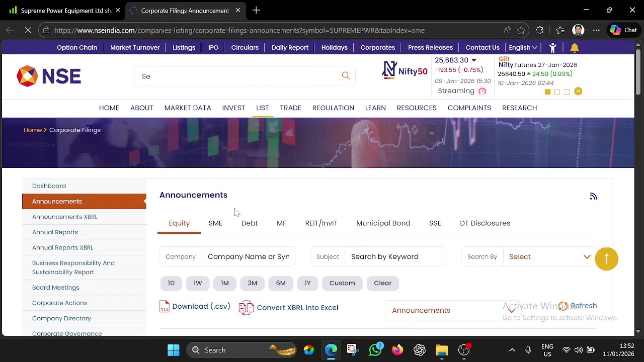644x362 pixels.
Task: Click the magnifier icon in NSE search box
Action: point(346,75)
